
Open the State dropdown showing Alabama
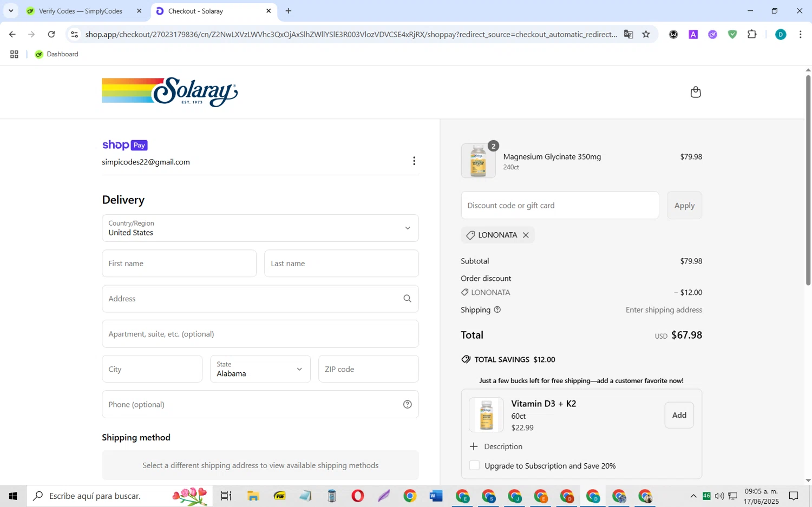click(260, 369)
